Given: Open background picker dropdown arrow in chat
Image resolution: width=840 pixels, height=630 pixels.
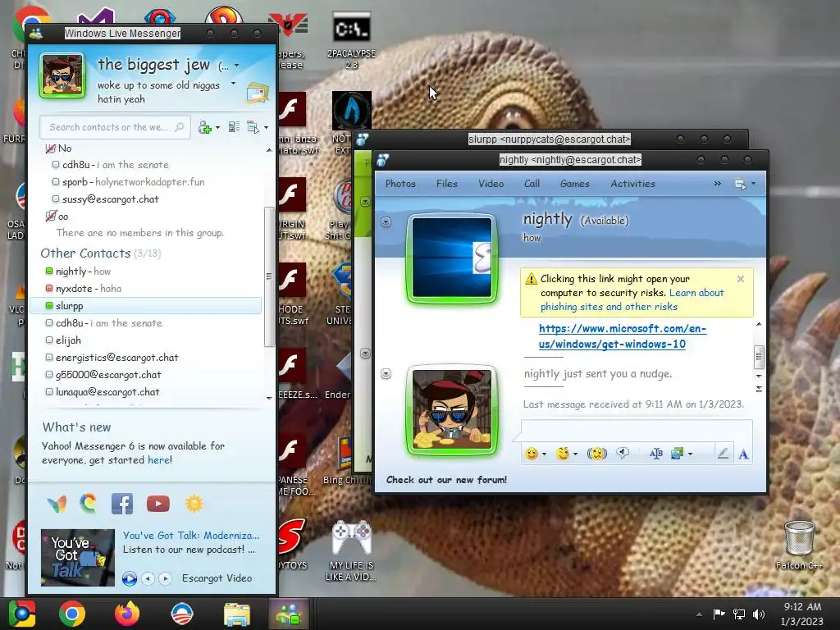Looking at the screenshot, I should coord(690,454).
